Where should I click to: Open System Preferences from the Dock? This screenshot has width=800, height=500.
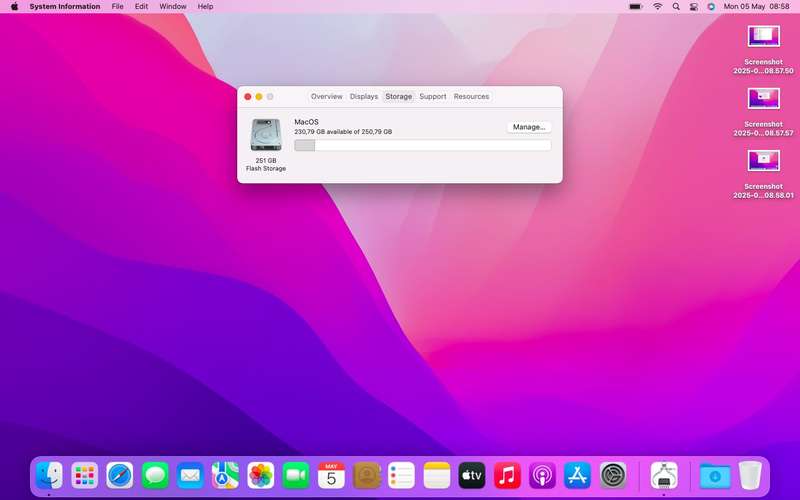[x=613, y=476]
